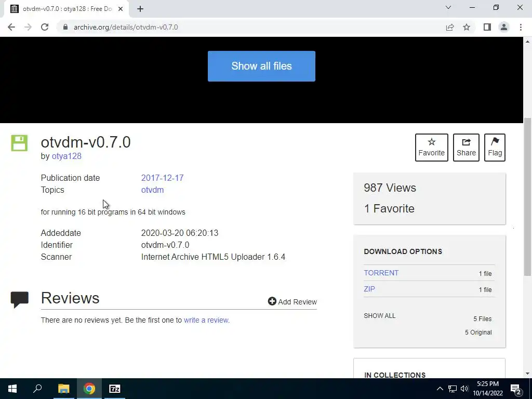Viewport: 532px width, 399px height.
Task: Expand SHOW ALL download options
Action: [x=379, y=315]
